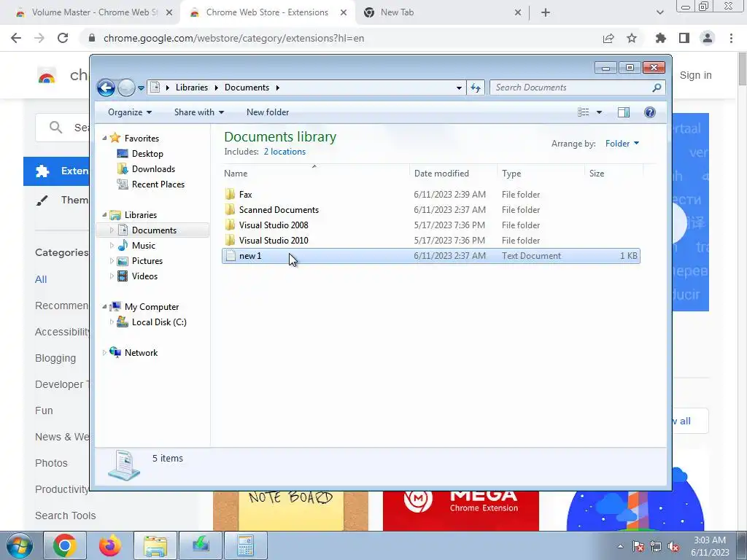
Task: Select the Pictures library
Action: pos(147,261)
